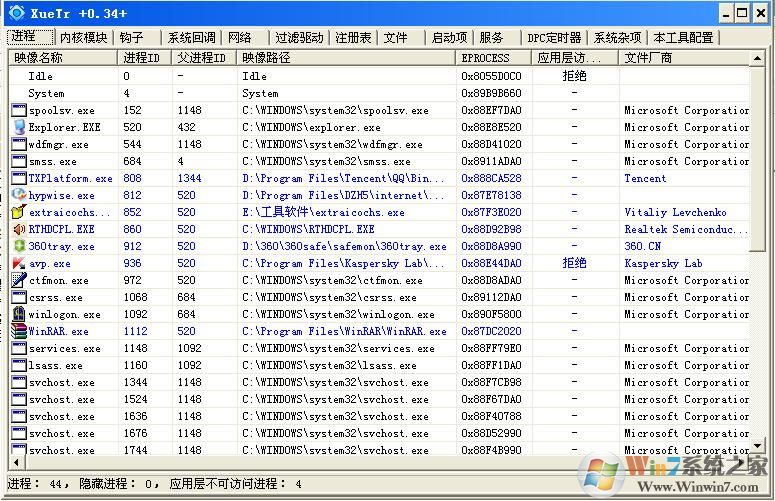This screenshot has width=775, height=501.
Task: Click icon of svchost.exe with PID 1524
Action: (19, 399)
